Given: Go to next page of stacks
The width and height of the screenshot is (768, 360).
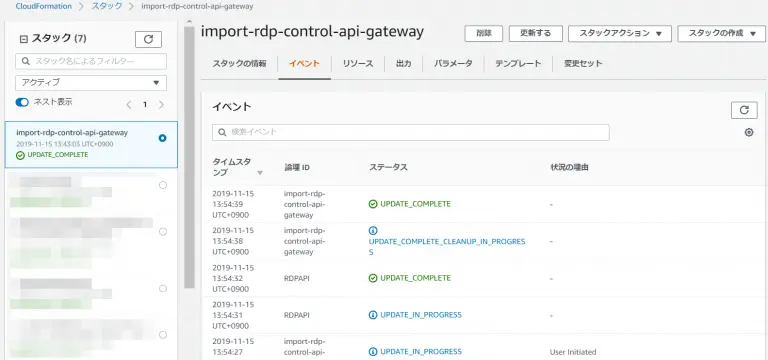Looking at the screenshot, I should tap(161, 104).
